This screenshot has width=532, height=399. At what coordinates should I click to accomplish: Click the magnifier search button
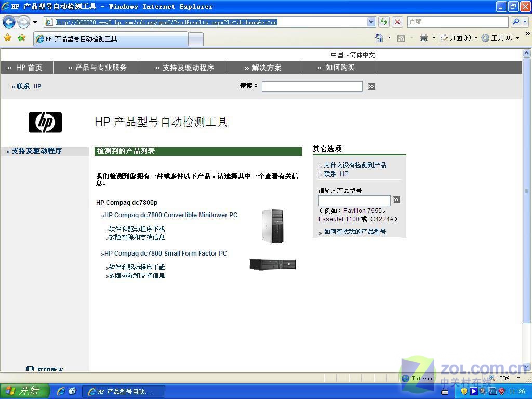coord(516,22)
